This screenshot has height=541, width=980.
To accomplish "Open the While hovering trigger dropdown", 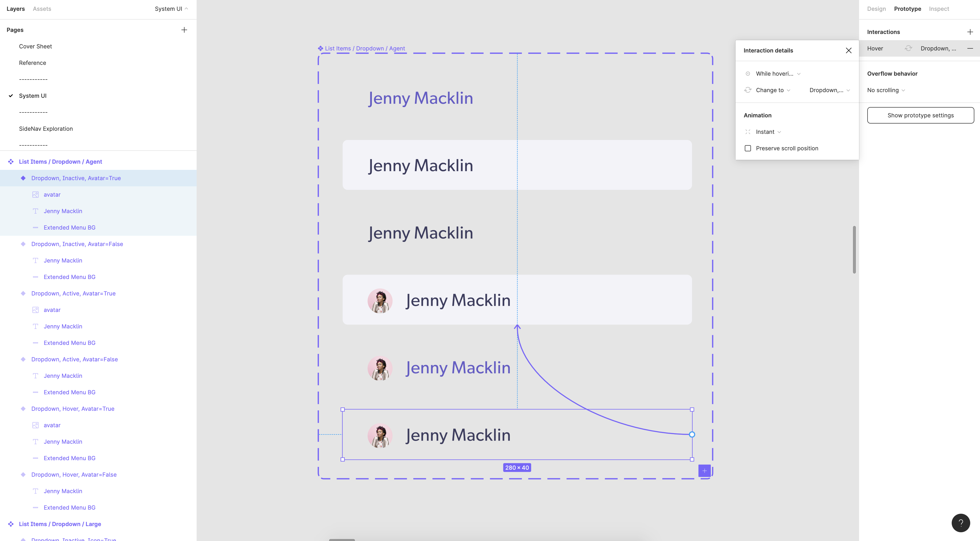I will tap(778, 73).
